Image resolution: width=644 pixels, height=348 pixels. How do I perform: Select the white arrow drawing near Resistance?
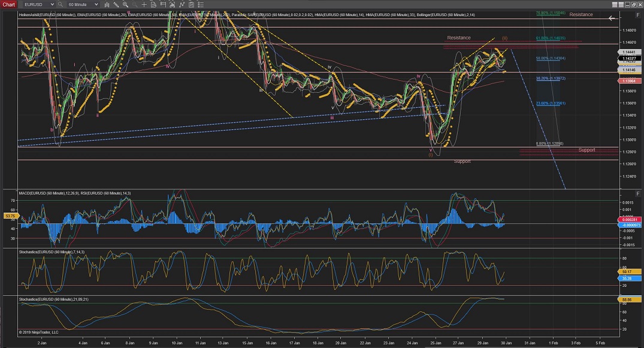612,18
